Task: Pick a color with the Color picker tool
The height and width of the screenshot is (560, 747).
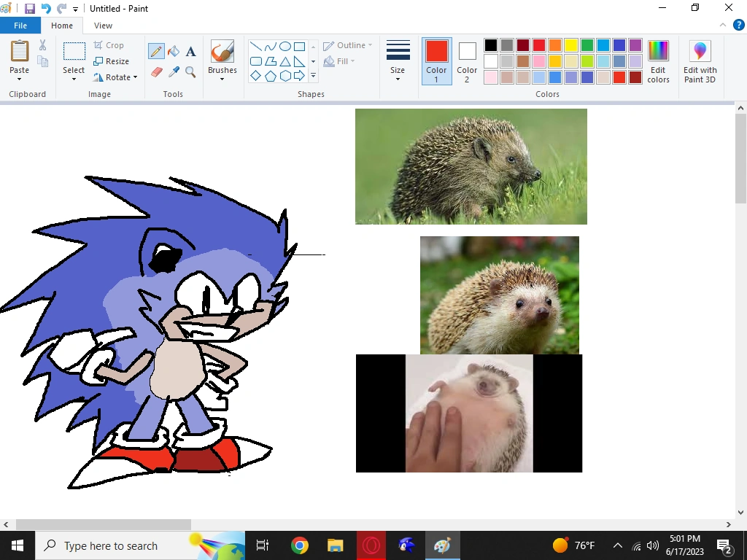Action: 173,72
